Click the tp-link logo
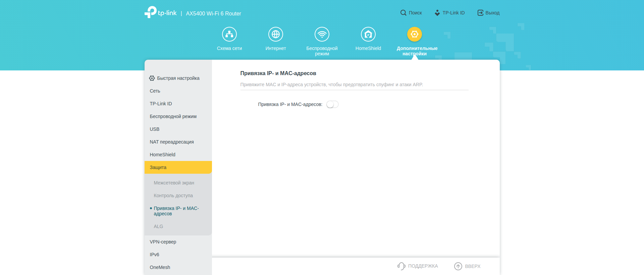This screenshot has height=275, width=644. [161, 12]
